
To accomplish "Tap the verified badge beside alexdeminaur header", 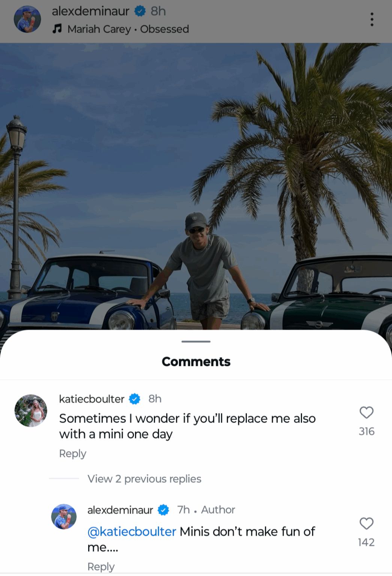I will click(x=140, y=11).
